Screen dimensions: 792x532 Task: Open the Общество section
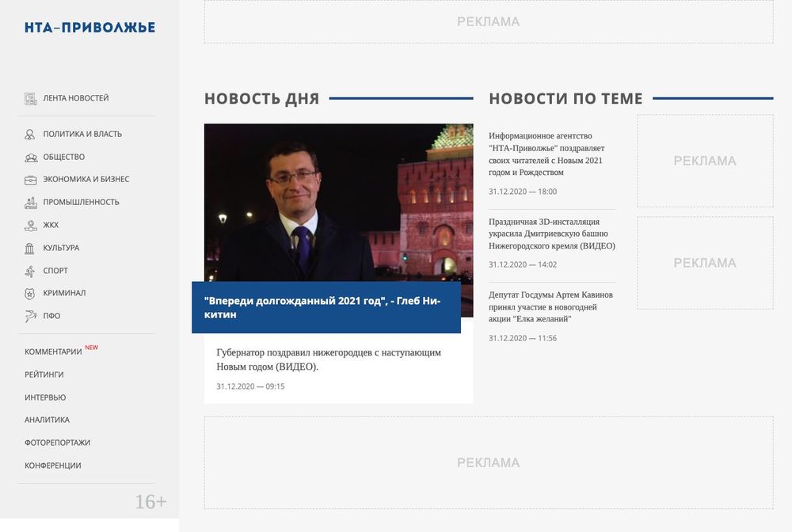coord(63,157)
